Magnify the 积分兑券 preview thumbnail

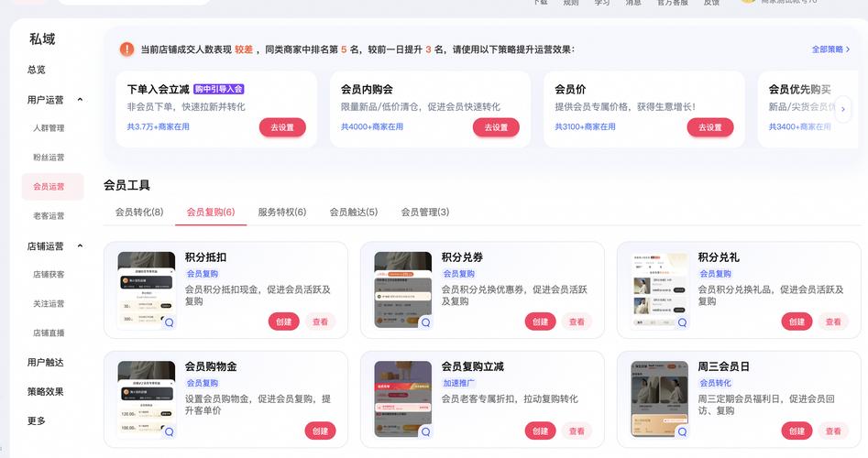pos(425,322)
